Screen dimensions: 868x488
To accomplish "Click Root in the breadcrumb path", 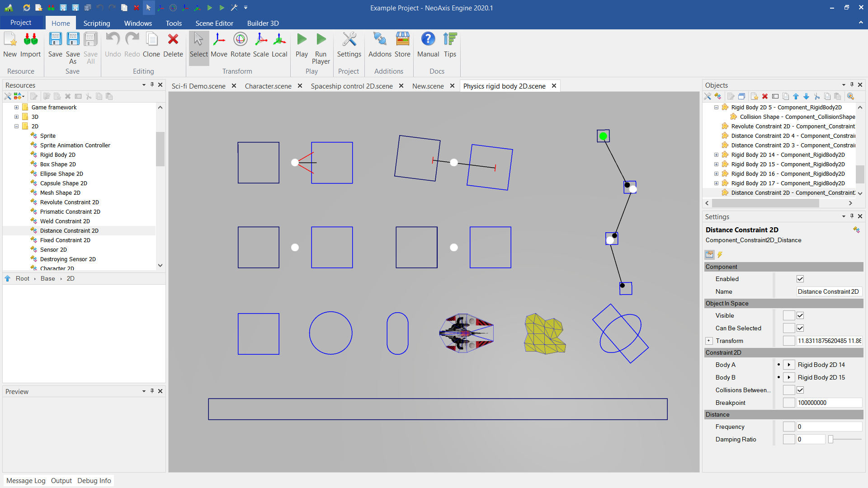I will point(22,278).
